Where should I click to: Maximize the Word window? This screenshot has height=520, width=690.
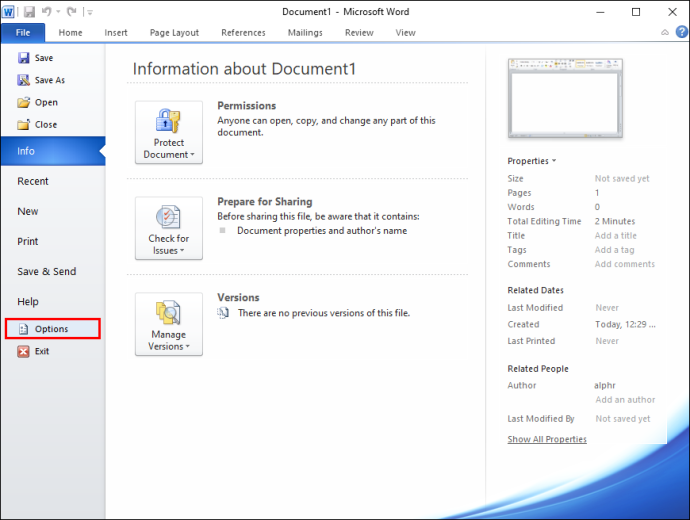(x=636, y=12)
